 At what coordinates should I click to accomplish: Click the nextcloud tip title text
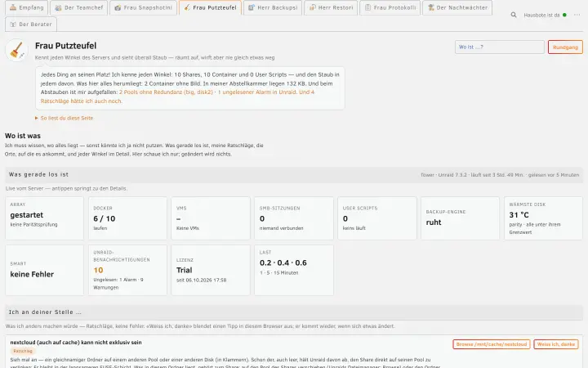coord(76,343)
